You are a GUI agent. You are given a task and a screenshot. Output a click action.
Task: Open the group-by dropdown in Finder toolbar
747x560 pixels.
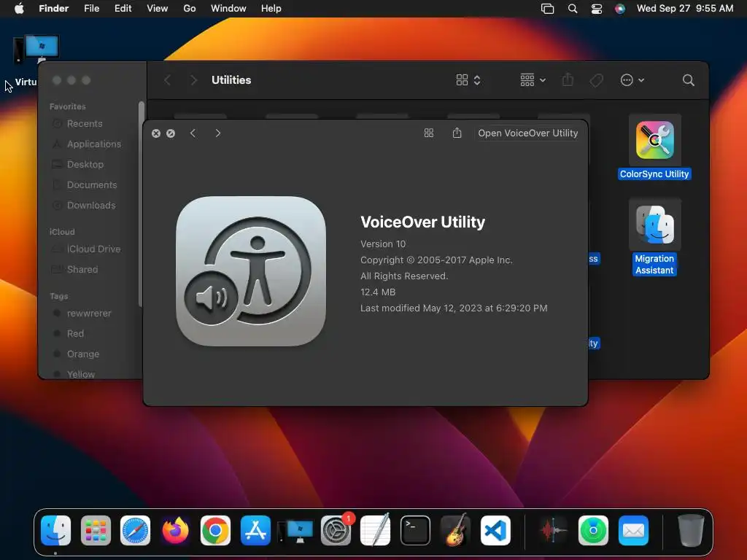click(x=533, y=80)
